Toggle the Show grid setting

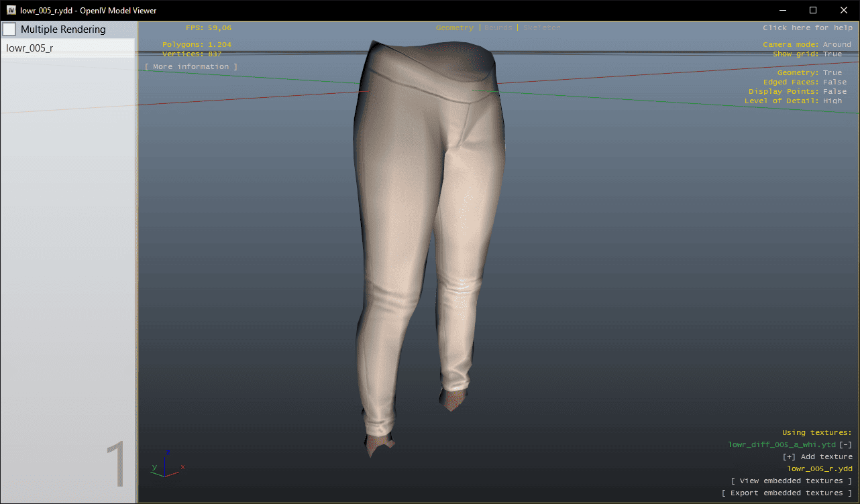click(x=832, y=54)
